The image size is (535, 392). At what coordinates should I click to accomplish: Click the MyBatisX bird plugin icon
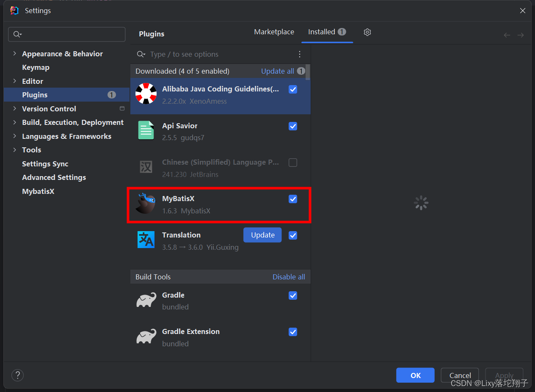point(146,203)
